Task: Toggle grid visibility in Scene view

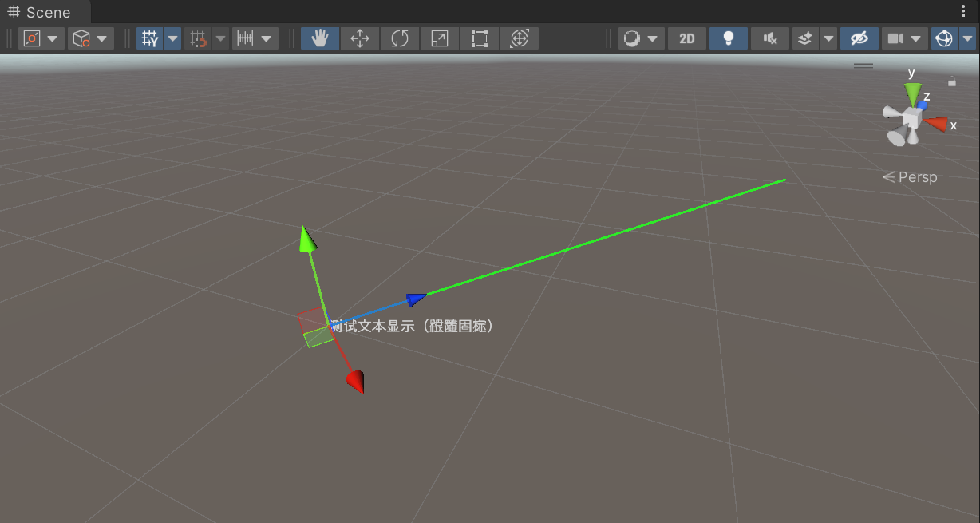Action: coord(150,38)
